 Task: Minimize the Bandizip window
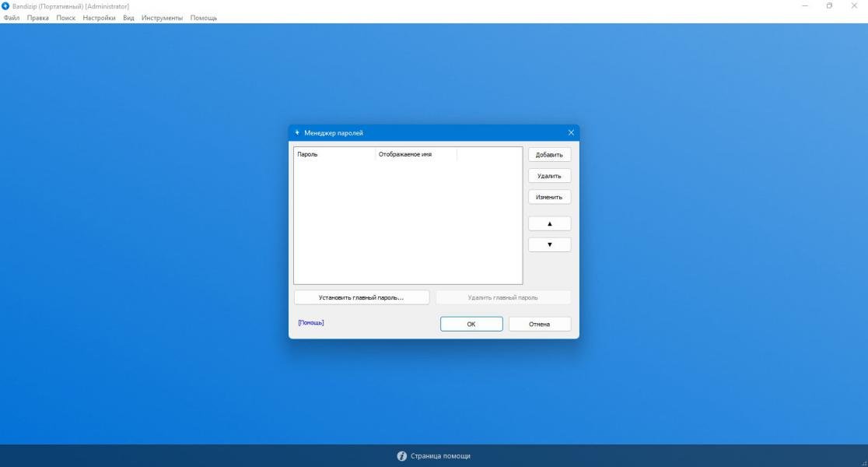click(805, 5)
